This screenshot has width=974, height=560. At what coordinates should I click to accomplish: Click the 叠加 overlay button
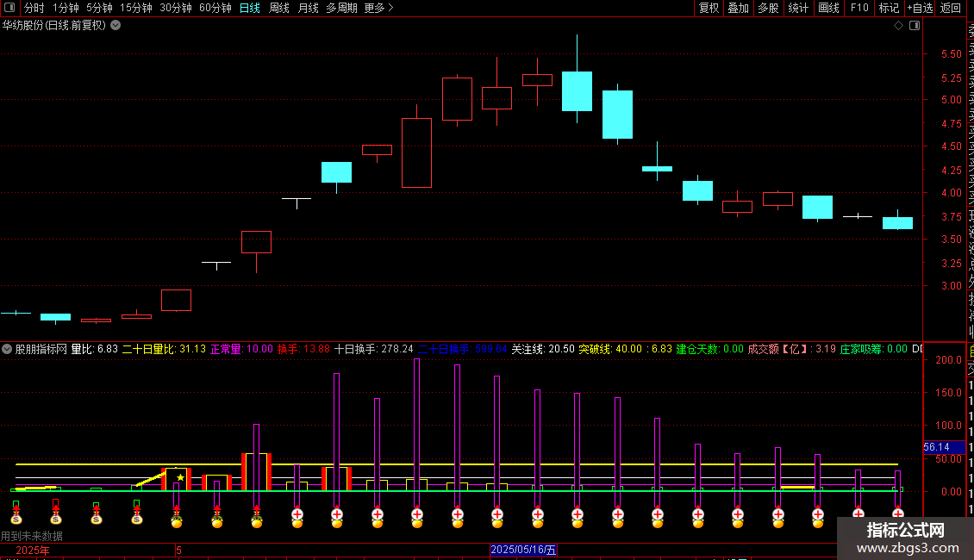click(739, 8)
